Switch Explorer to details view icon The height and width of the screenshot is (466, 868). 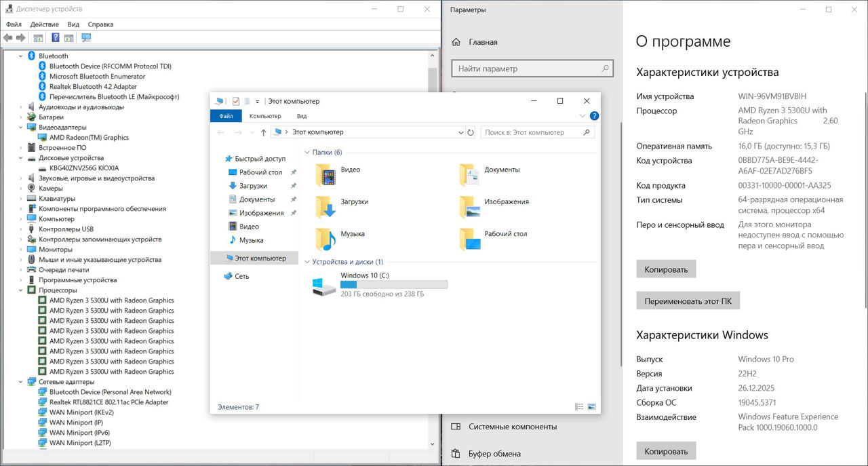(579, 407)
